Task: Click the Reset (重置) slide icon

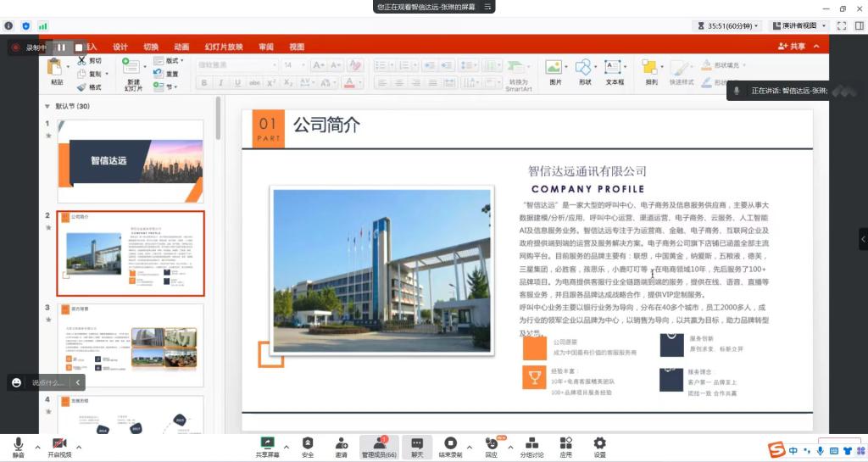Action: pyautogui.click(x=159, y=74)
